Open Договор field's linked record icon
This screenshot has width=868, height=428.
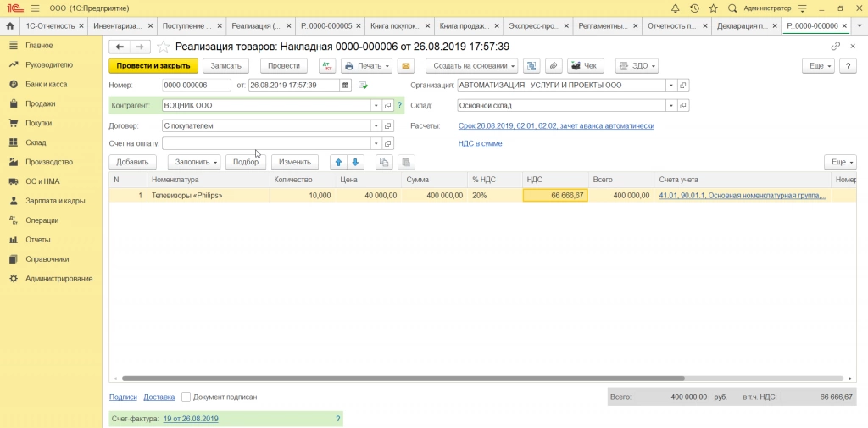coord(388,125)
